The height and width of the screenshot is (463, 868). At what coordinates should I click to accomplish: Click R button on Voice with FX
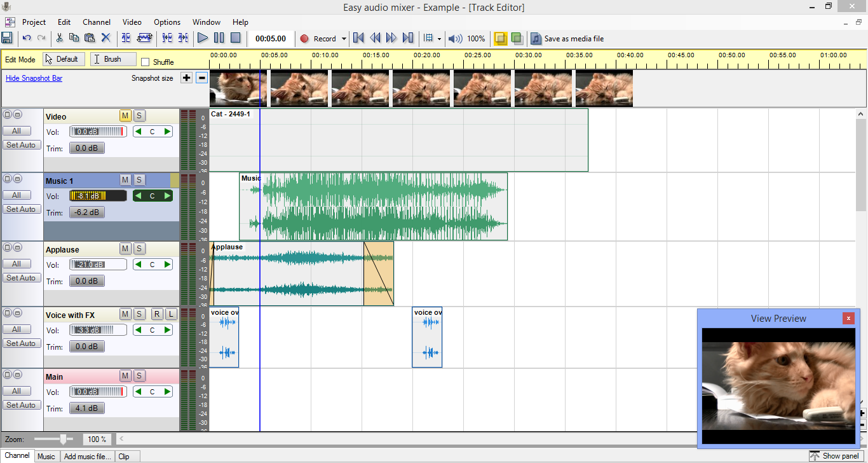click(157, 314)
